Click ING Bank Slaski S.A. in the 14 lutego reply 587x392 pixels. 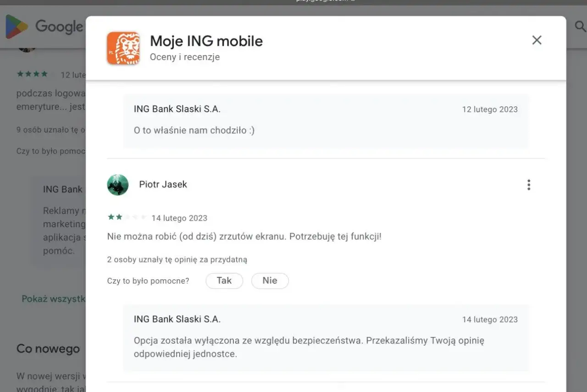177,319
